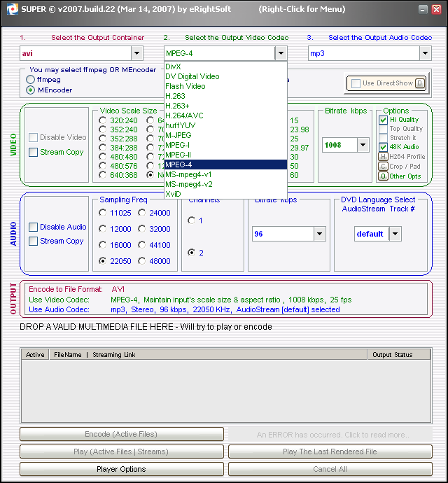The image size is (448, 483).
Task: Click the Active column header
Action: (x=35, y=354)
